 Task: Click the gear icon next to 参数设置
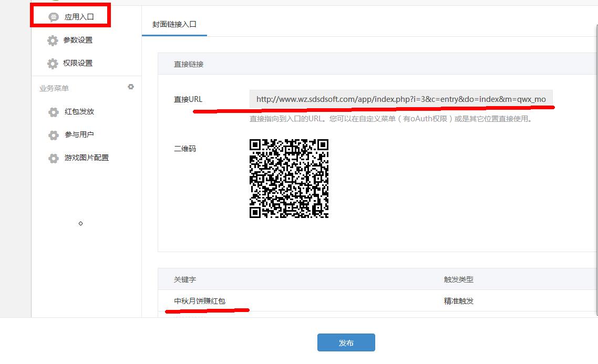53,40
